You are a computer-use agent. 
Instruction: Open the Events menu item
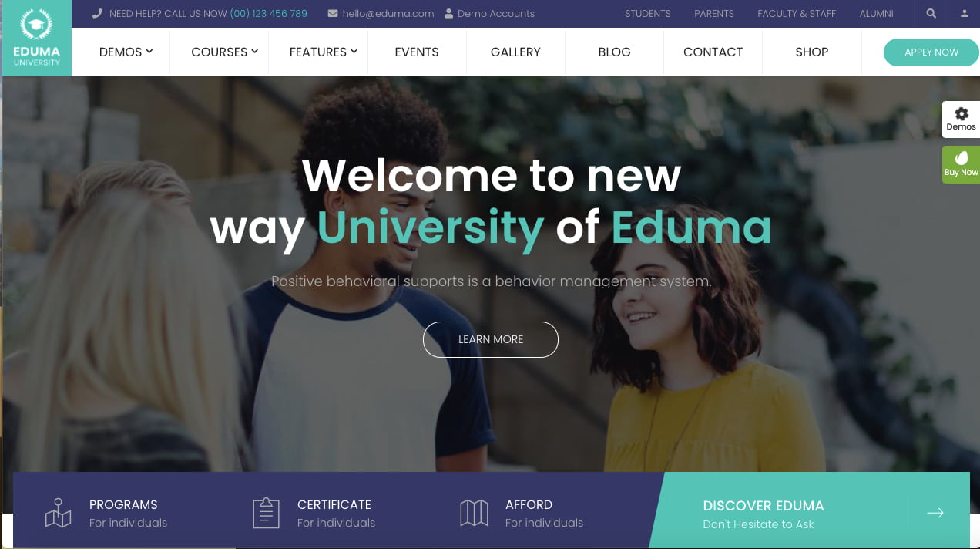[417, 52]
